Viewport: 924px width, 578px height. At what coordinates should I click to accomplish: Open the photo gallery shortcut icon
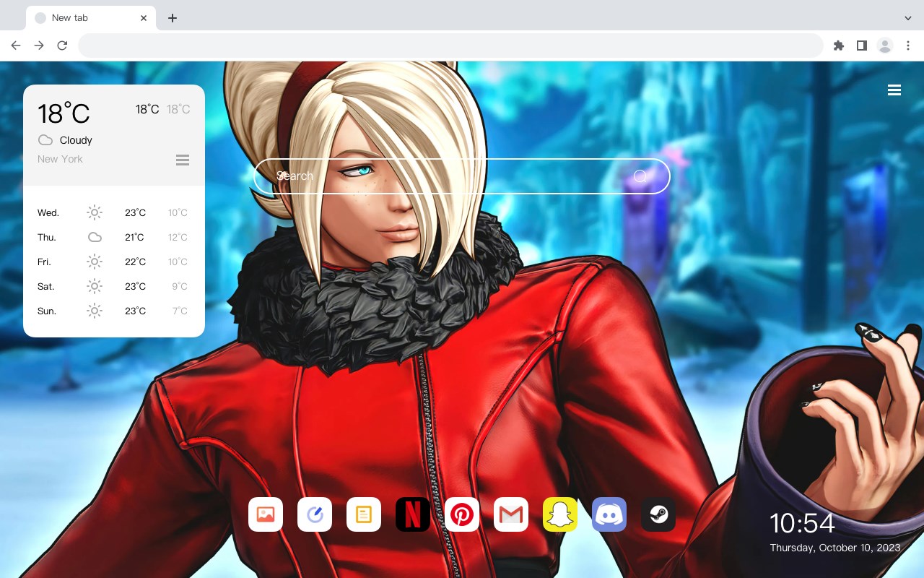pyautogui.click(x=266, y=514)
